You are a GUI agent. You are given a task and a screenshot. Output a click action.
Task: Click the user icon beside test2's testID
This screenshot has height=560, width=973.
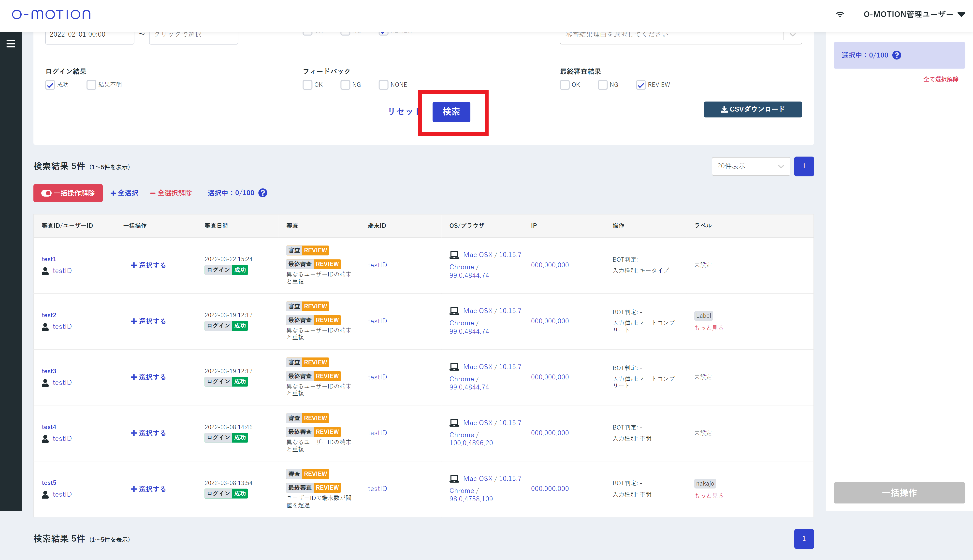45,327
